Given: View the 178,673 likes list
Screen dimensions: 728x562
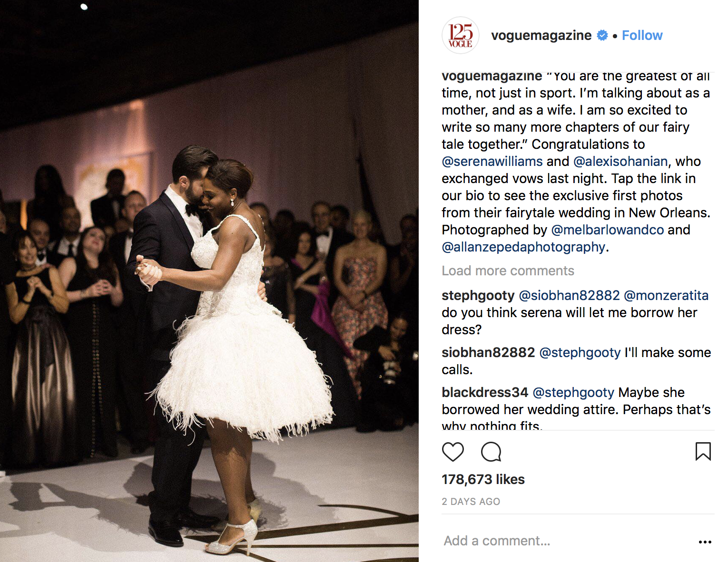Looking at the screenshot, I should tap(483, 479).
